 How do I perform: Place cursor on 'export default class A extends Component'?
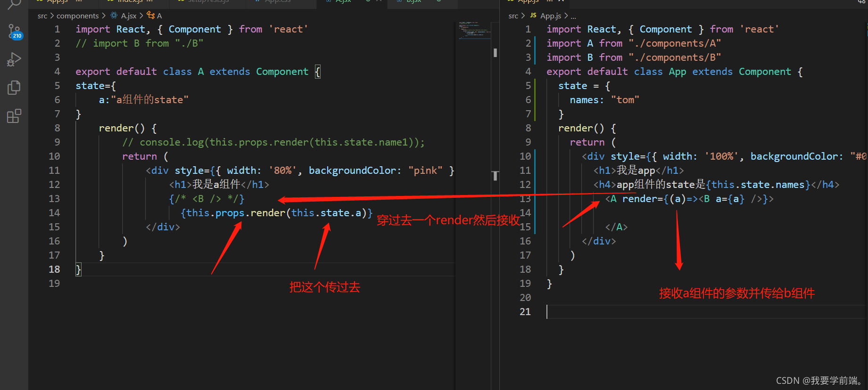[192, 72]
